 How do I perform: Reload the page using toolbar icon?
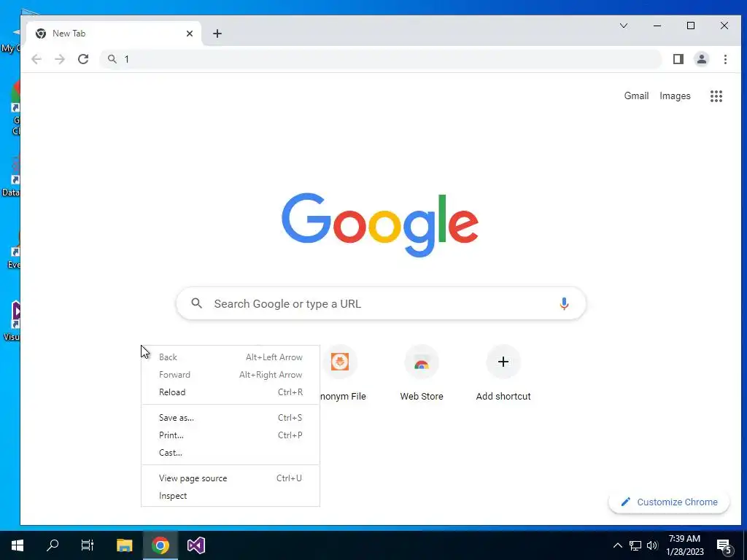click(83, 59)
